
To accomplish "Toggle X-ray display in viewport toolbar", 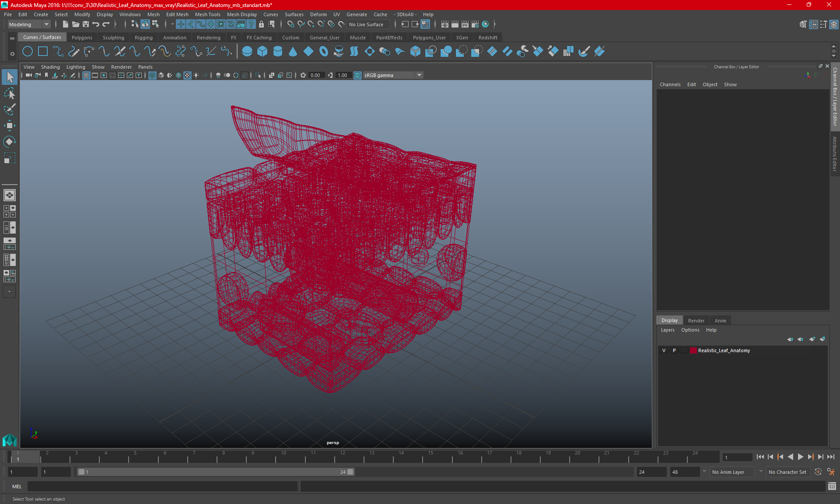I will (x=271, y=75).
